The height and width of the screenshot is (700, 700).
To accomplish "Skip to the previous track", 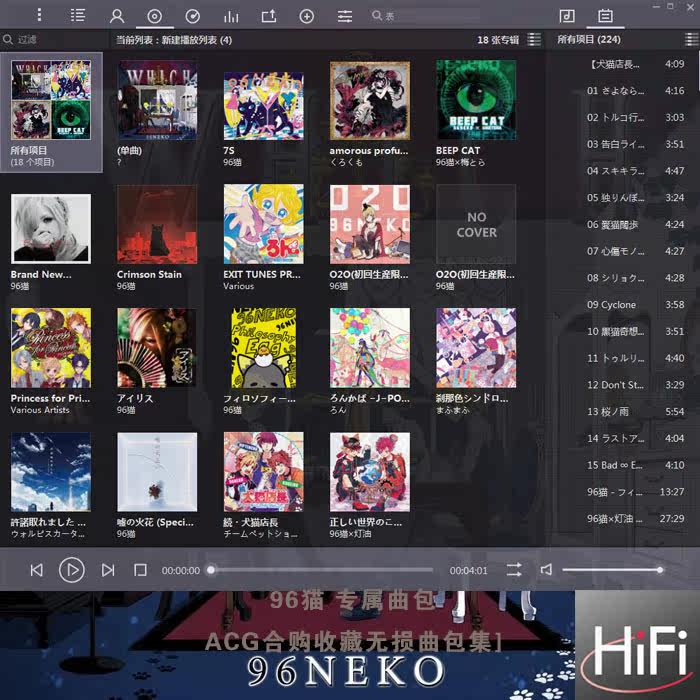I will tap(37, 570).
